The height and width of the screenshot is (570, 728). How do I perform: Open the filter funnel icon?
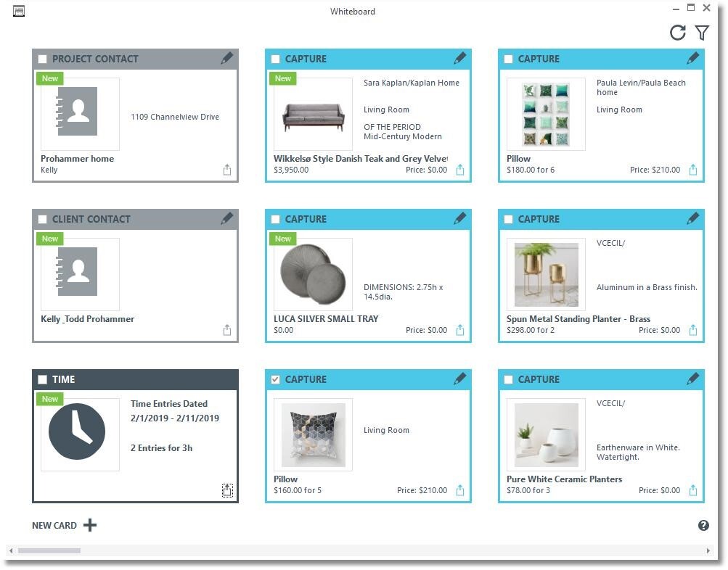701,33
